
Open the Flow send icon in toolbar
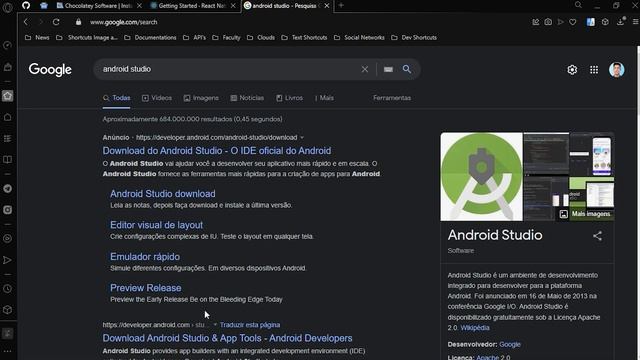[x=560, y=22]
